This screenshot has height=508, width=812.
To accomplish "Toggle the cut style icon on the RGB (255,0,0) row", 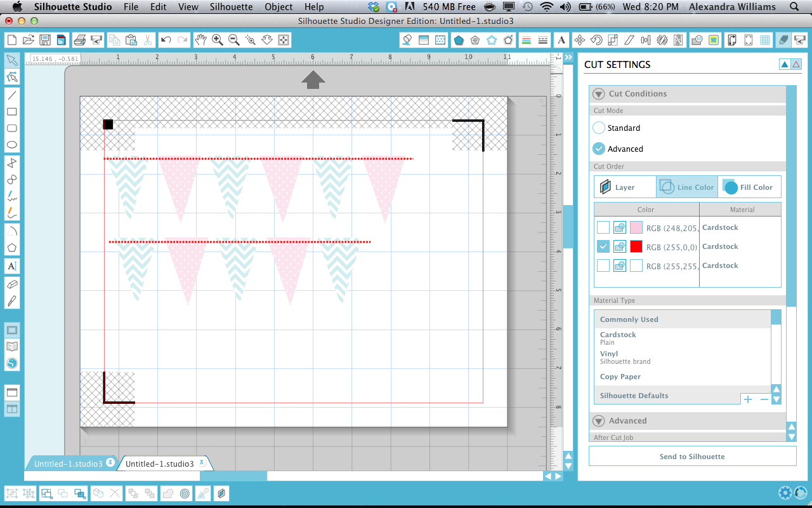I will [x=620, y=246].
